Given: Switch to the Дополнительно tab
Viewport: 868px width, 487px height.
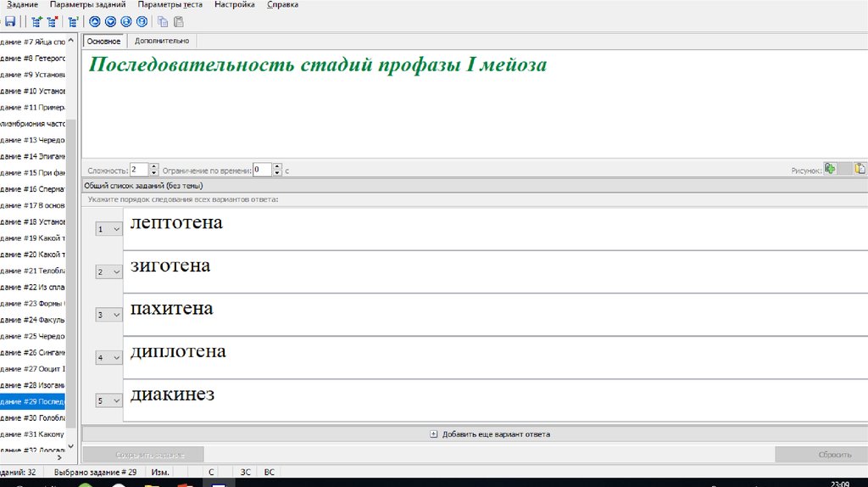Looking at the screenshot, I should click(x=162, y=41).
